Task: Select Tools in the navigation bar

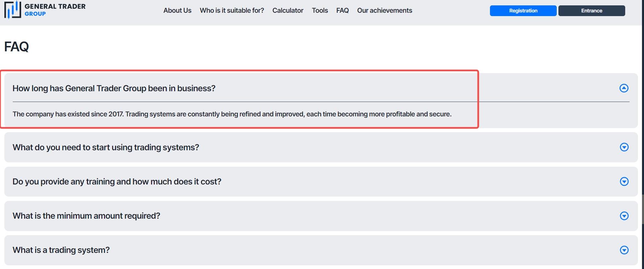Action: [320, 10]
